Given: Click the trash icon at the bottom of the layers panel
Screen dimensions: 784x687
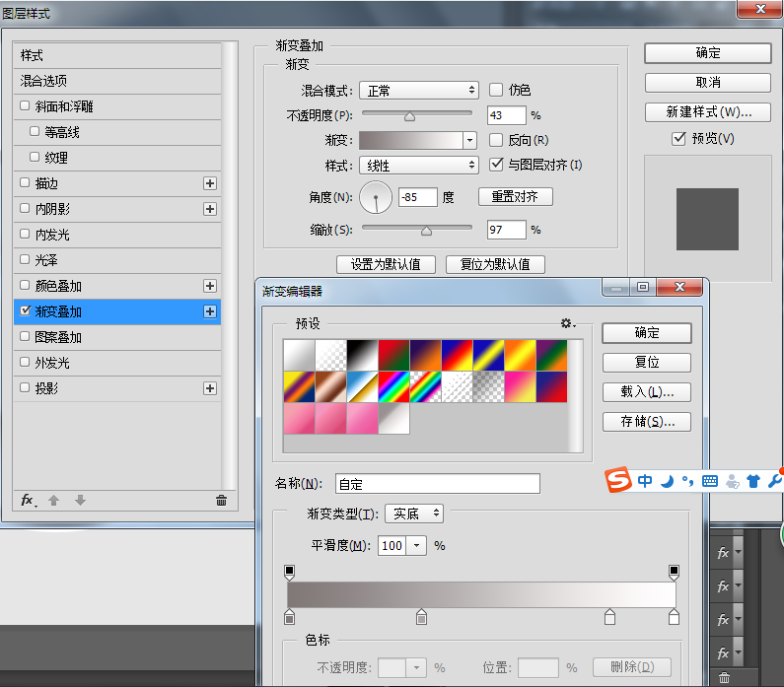Looking at the screenshot, I should click(x=724, y=678).
